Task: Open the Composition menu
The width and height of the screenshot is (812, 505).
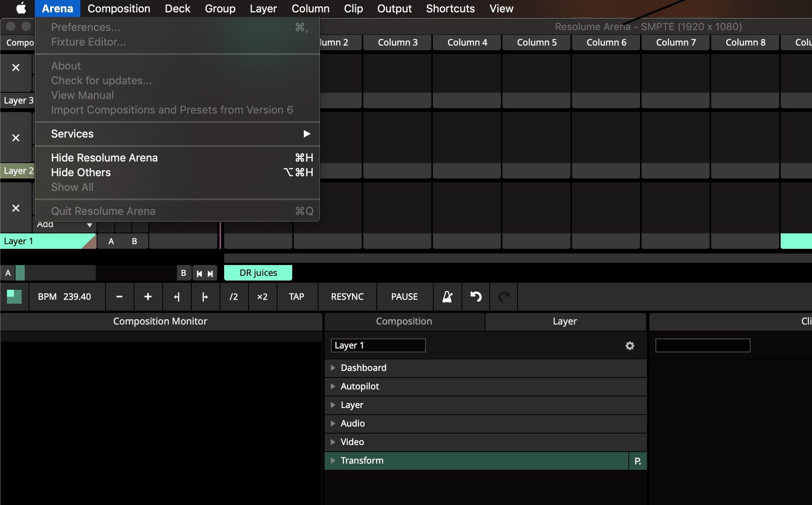Action: point(119,9)
